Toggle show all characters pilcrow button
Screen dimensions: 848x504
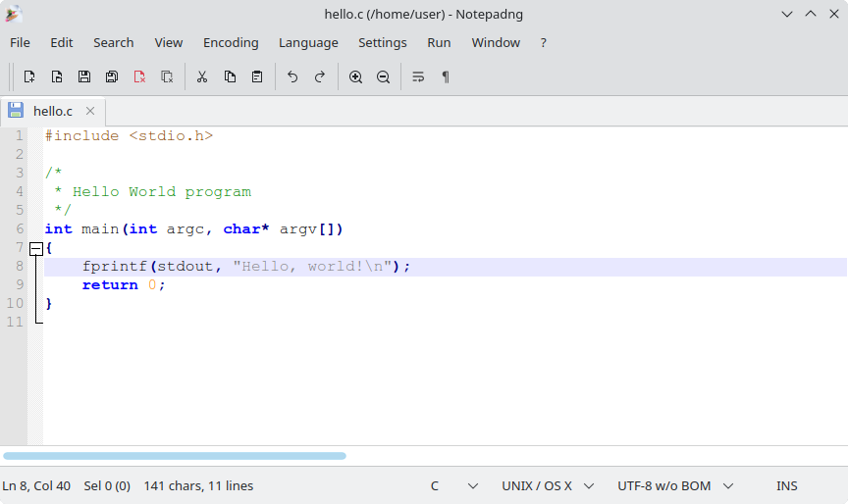(446, 76)
